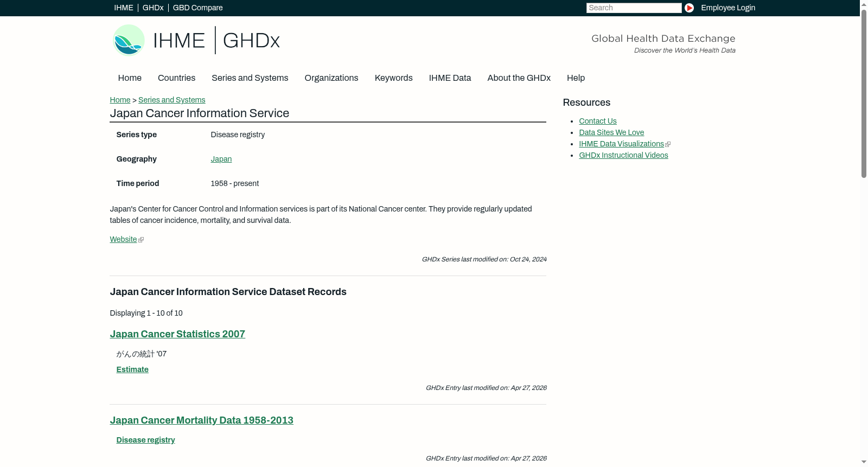This screenshot has height=467, width=868.
Task: Open the Keywords menu
Action: [394, 78]
